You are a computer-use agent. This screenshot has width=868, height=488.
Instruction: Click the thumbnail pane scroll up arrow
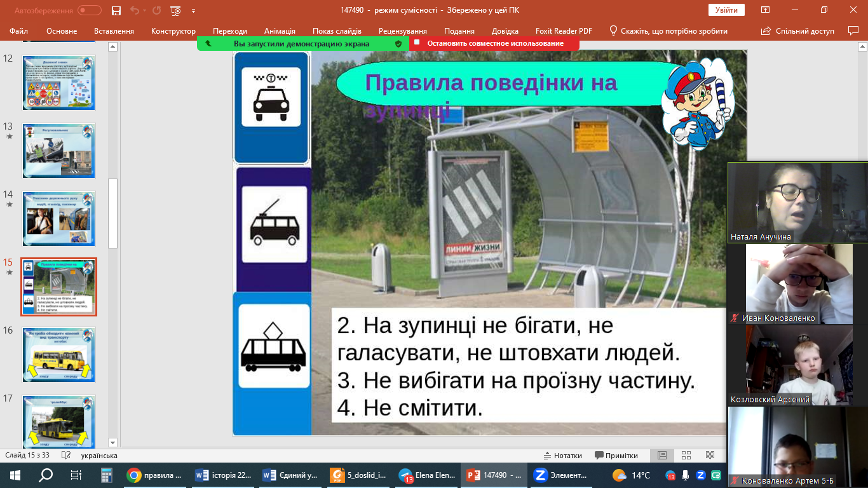click(113, 46)
